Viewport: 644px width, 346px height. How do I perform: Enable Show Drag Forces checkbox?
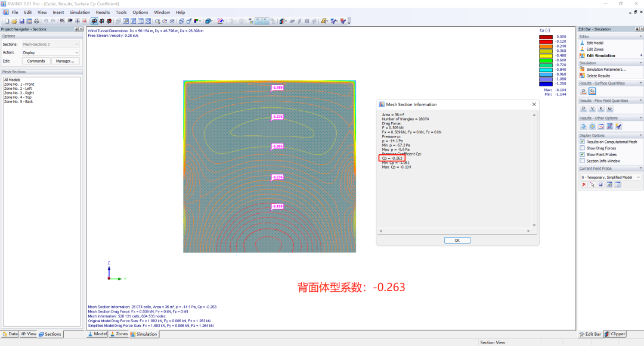(x=582, y=148)
